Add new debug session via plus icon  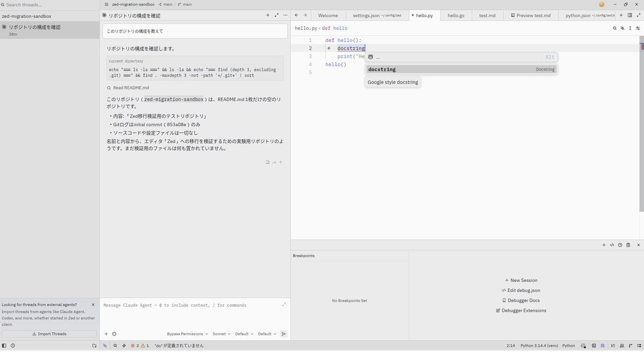coord(604,245)
